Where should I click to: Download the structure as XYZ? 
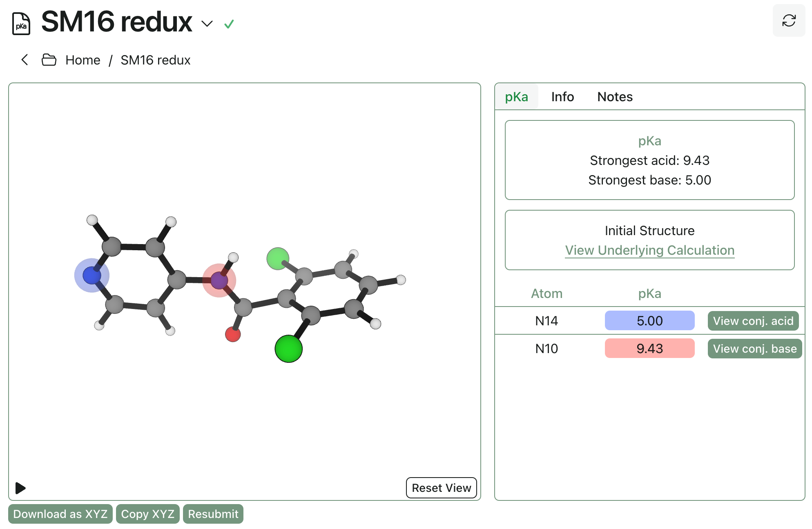(60, 514)
